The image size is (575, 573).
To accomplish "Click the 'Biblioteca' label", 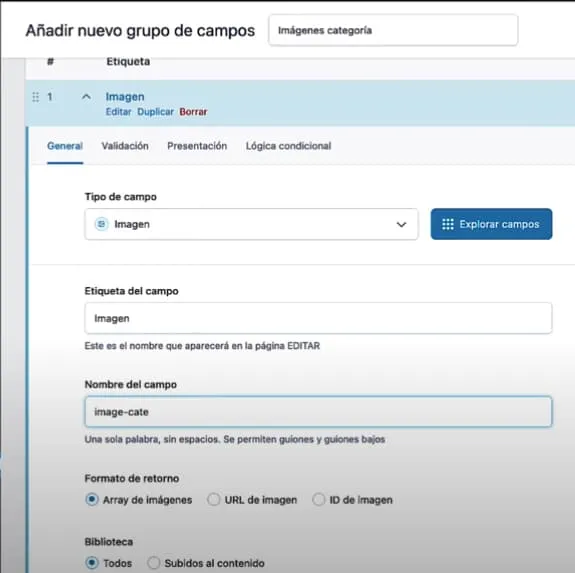I will tap(109, 542).
